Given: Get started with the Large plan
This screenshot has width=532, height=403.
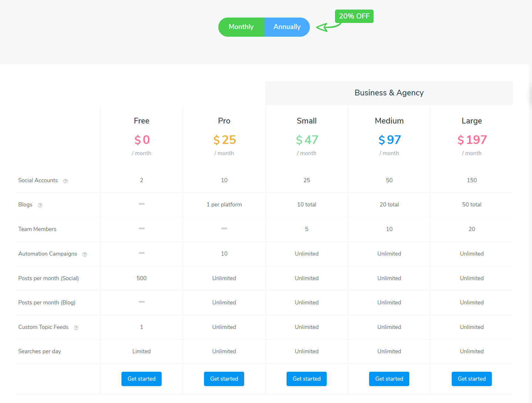Looking at the screenshot, I should pos(471,379).
